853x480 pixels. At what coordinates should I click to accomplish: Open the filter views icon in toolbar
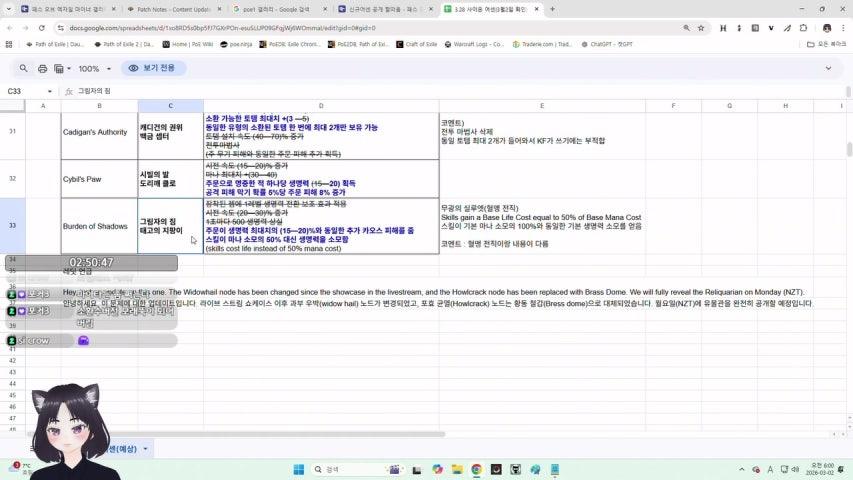[x=61, y=69]
